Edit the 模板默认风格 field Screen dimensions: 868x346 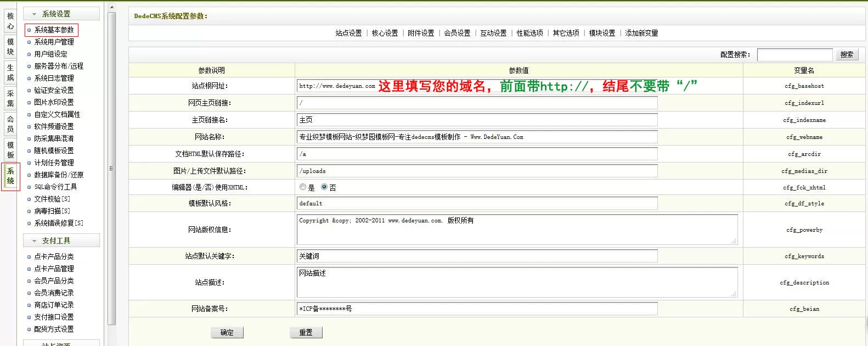477,203
